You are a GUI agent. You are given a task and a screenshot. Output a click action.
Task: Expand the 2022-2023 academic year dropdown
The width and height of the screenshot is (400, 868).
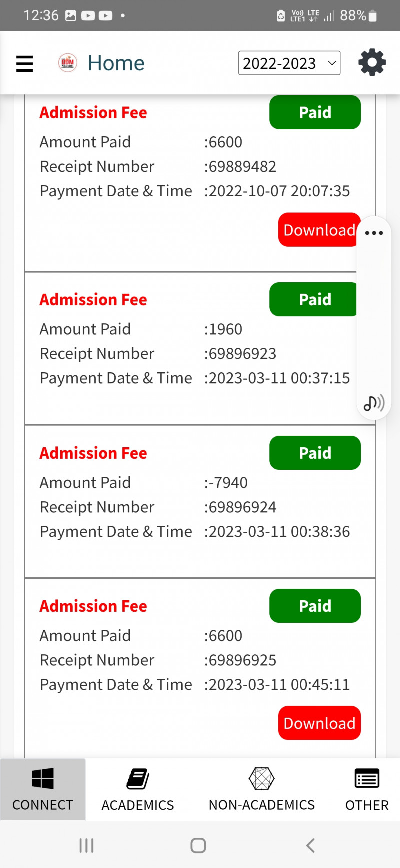pos(289,63)
